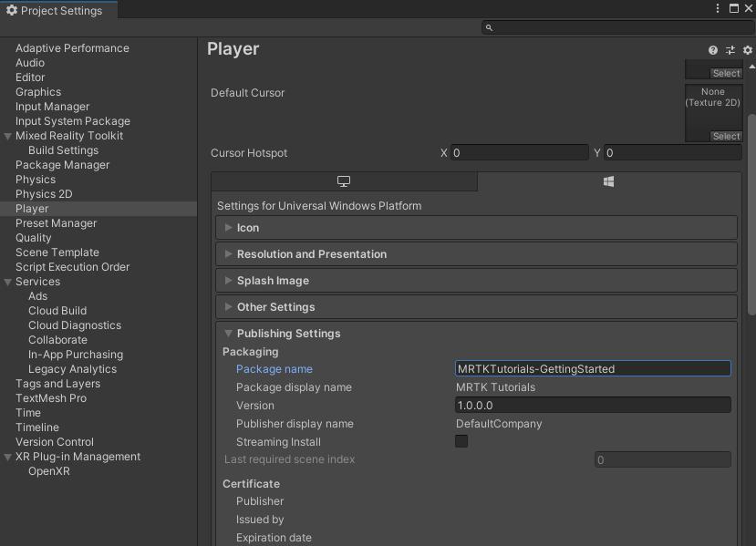Screen dimensions: 756x546
Task: Switch to the standalone desktop monitor tab
Action: click(x=344, y=181)
